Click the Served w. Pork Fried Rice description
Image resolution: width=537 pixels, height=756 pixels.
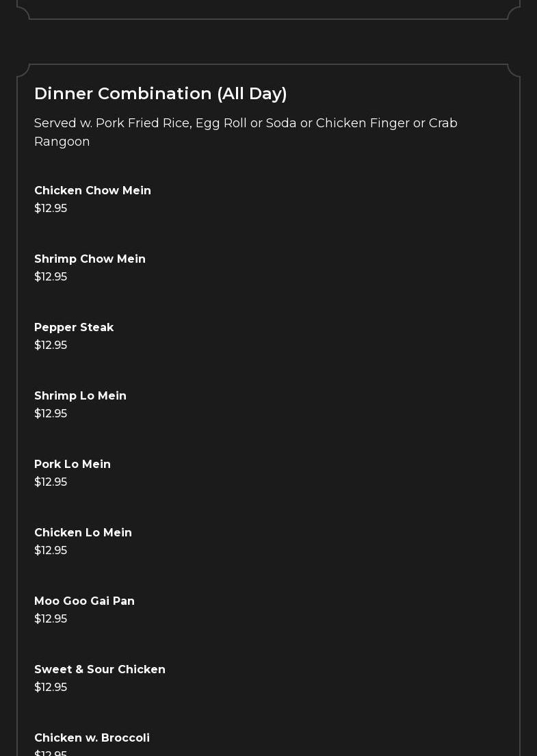246,132
